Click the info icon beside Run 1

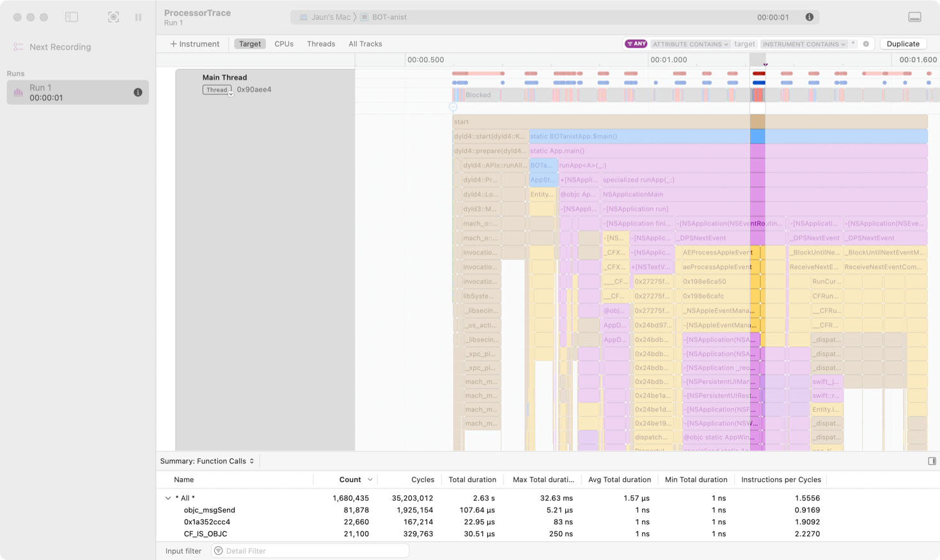click(137, 93)
